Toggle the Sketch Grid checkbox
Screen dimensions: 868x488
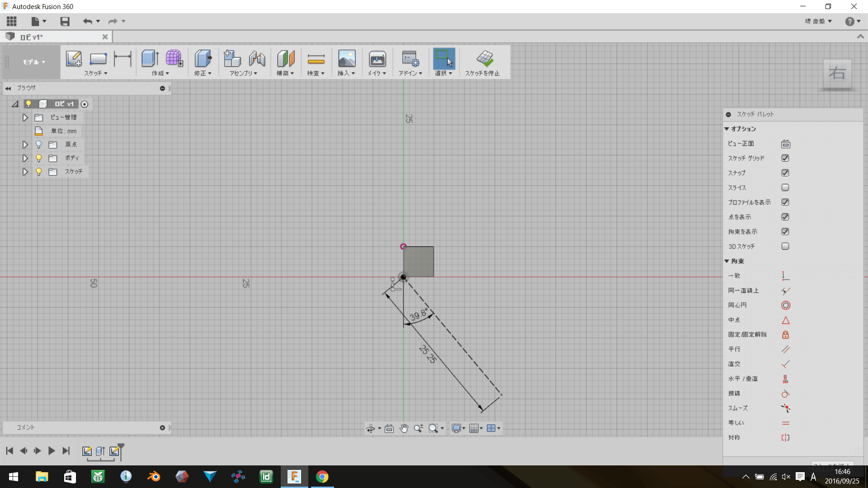[x=785, y=158]
